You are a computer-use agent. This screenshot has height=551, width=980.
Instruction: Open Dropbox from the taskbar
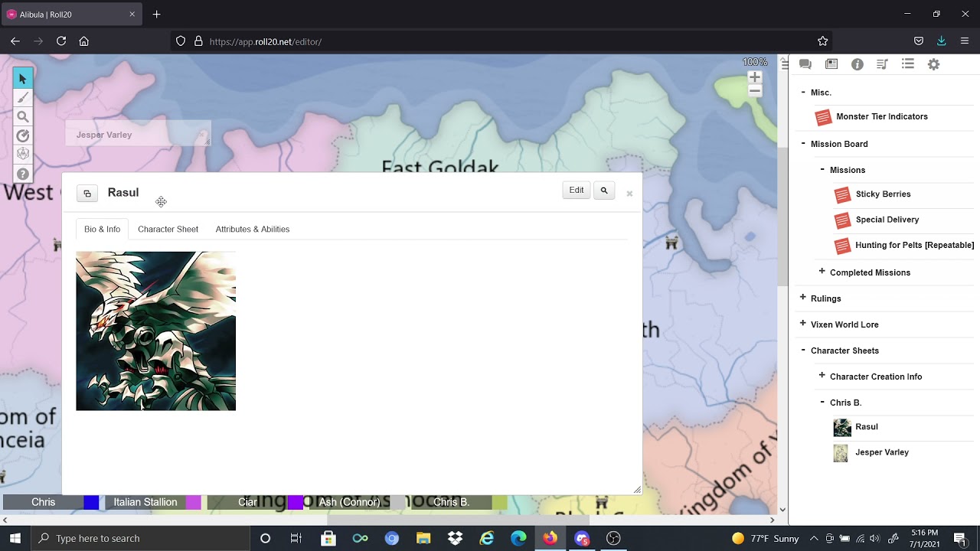click(456, 538)
